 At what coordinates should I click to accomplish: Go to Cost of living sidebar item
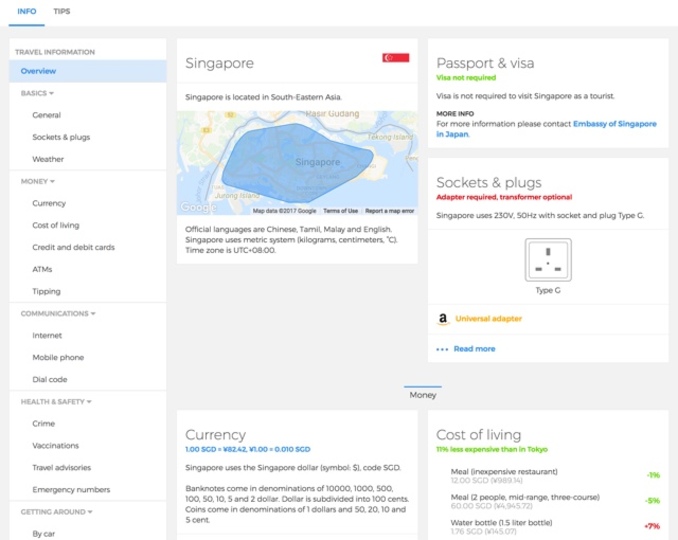56,225
